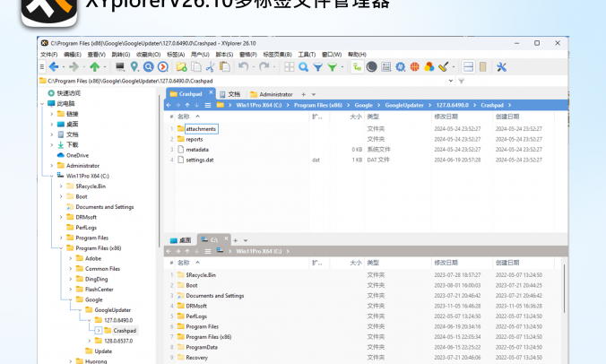
Task: Collapse the Win11Pro X64 (C:) tree node
Action: [x=51, y=176]
